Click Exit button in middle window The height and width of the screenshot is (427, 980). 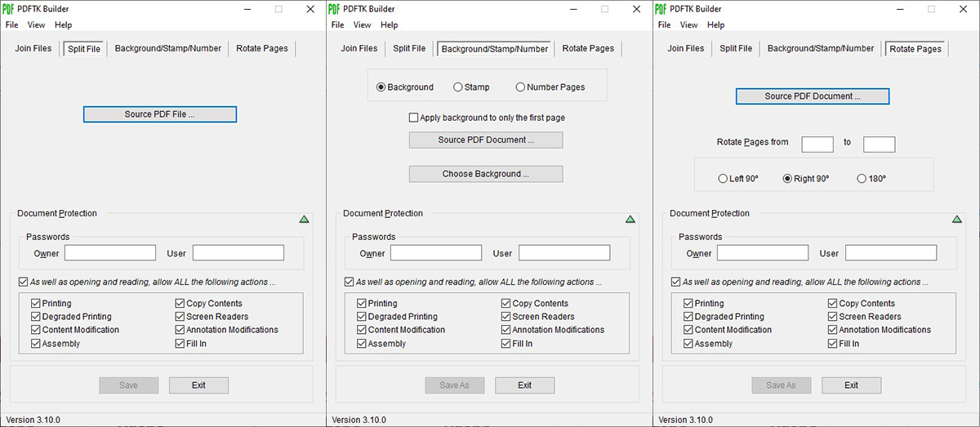pyautogui.click(x=524, y=385)
